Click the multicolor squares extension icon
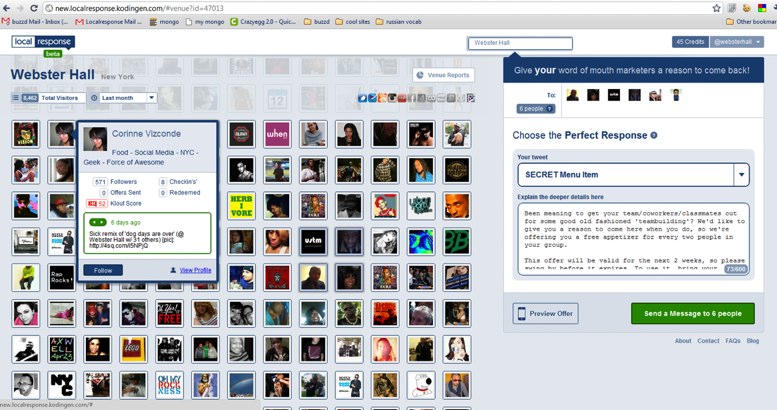The image size is (777, 410). (762, 8)
